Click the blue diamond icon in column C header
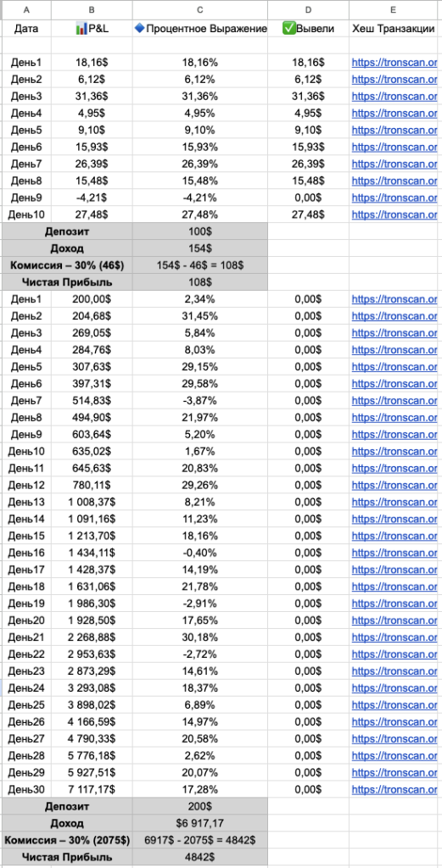Screen dimensions: 442x868 pos(140,29)
